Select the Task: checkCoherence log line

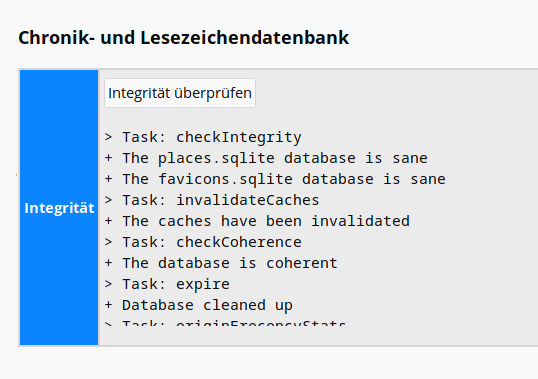[x=203, y=242]
